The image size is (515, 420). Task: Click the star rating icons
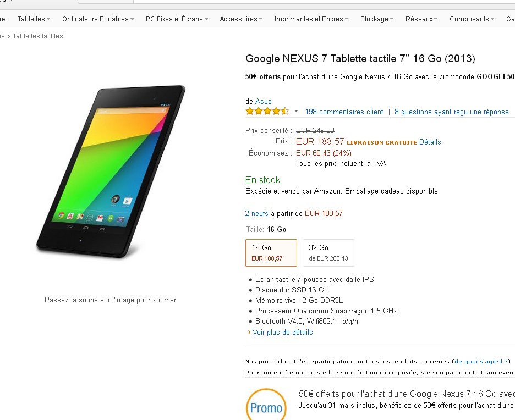(267, 112)
